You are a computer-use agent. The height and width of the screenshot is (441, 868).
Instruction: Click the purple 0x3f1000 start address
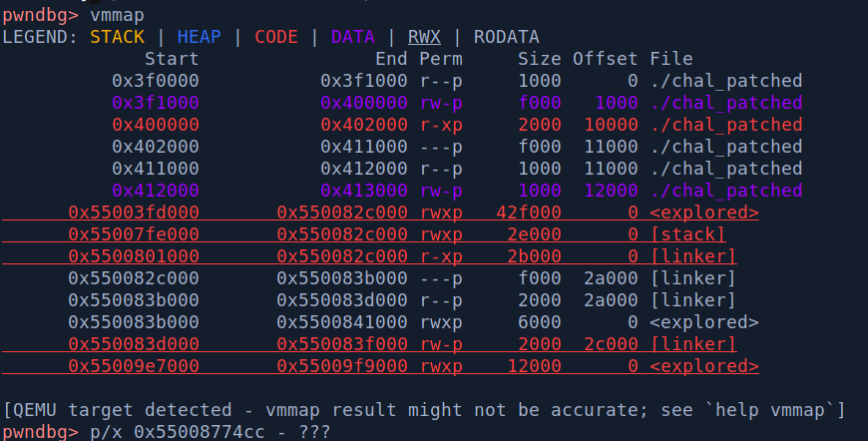point(155,103)
